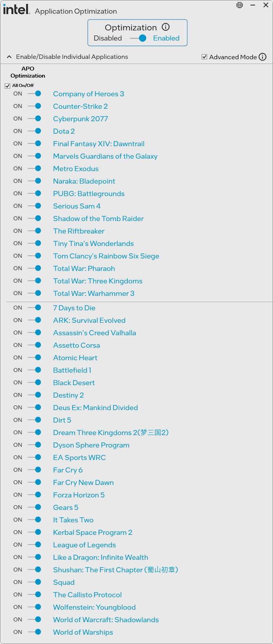The width and height of the screenshot is (273, 644).
Task: Click the Counter-Strike 2 link
Action: pyautogui.click(x=80, y=106)
